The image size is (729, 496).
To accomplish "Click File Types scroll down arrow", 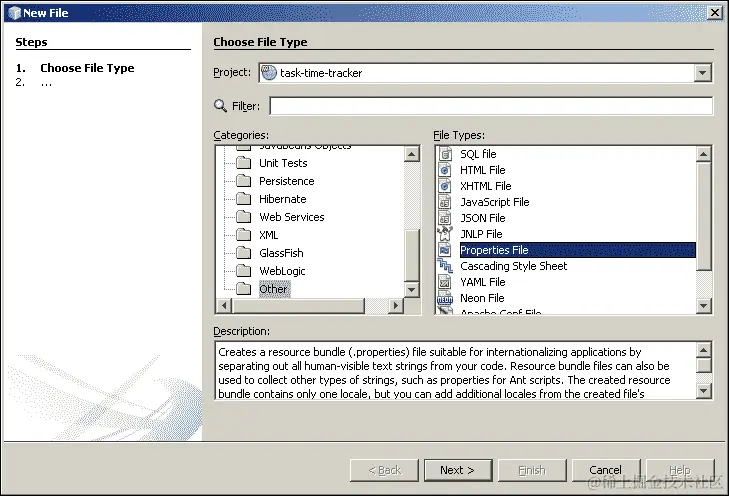I will tap(703, 306).
